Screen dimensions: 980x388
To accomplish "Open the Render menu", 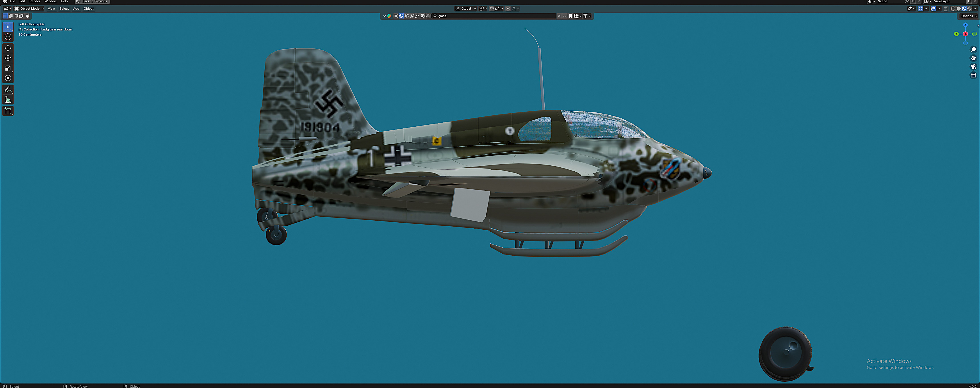I will [x=35, y=1].
